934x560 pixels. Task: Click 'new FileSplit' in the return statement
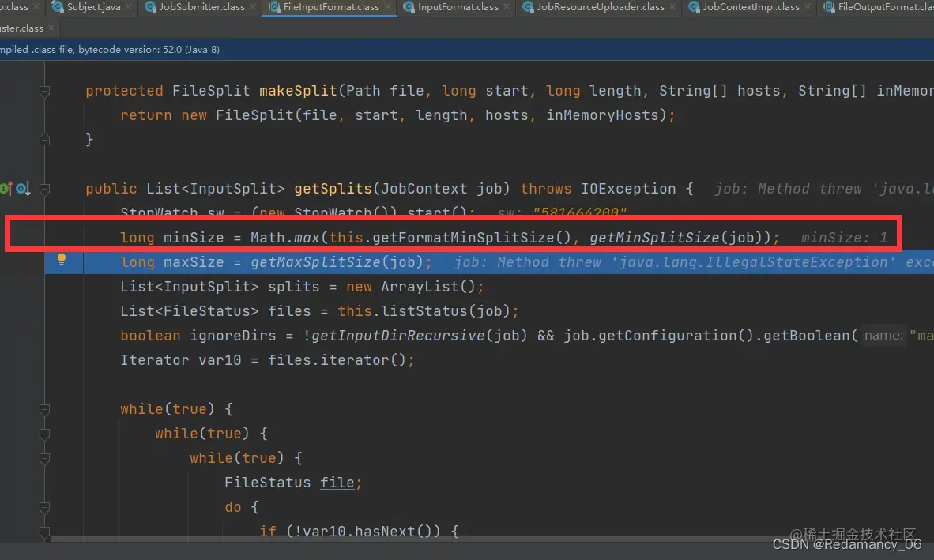point(238,115)
